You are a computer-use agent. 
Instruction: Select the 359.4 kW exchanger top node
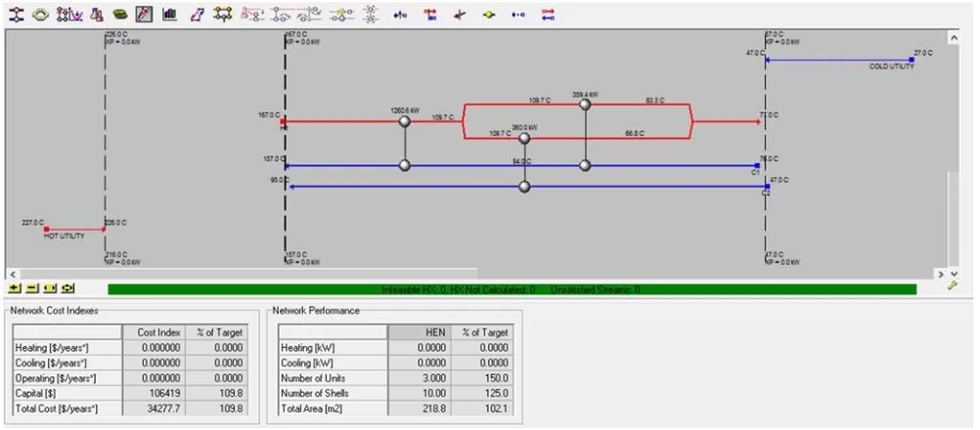585,105
